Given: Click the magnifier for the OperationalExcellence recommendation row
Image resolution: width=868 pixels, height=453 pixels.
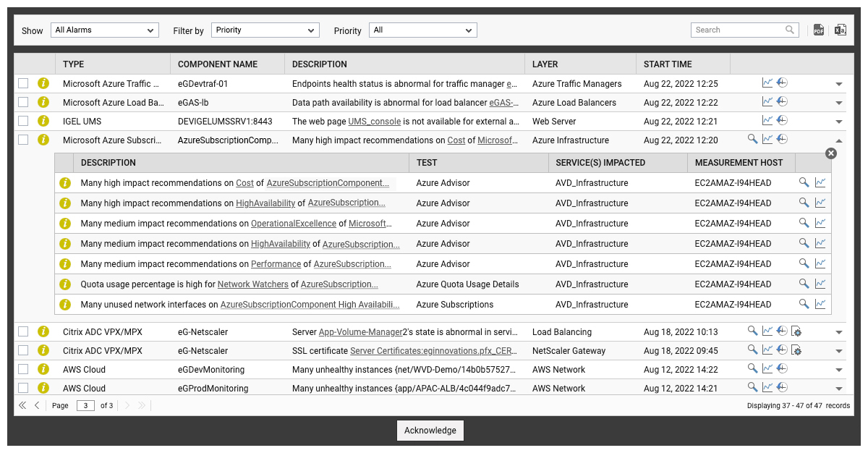Looking at the screenshot, I should pyautogui.click(x=804, y=223).
